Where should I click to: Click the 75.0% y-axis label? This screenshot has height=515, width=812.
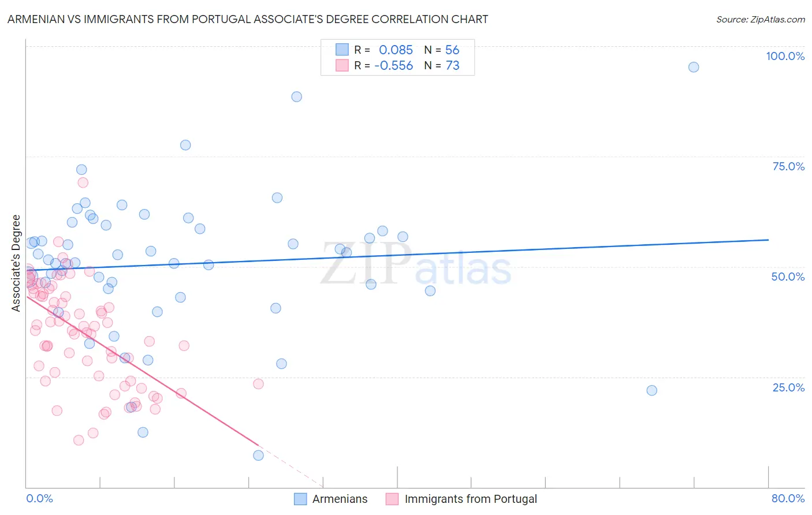pos(788,166)
